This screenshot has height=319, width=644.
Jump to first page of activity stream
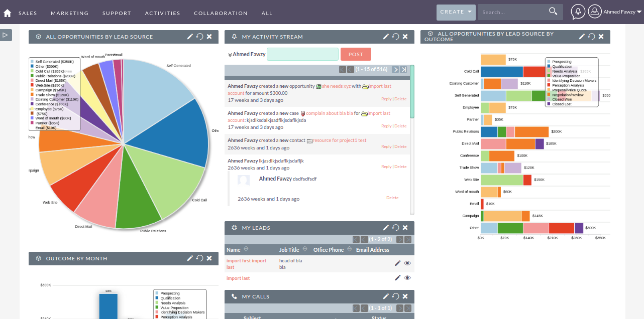343,70
